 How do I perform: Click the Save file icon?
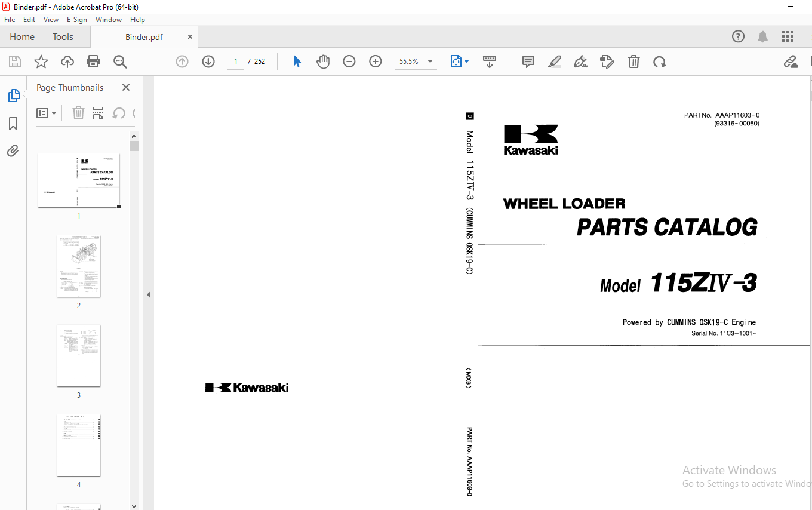(15, 62)
